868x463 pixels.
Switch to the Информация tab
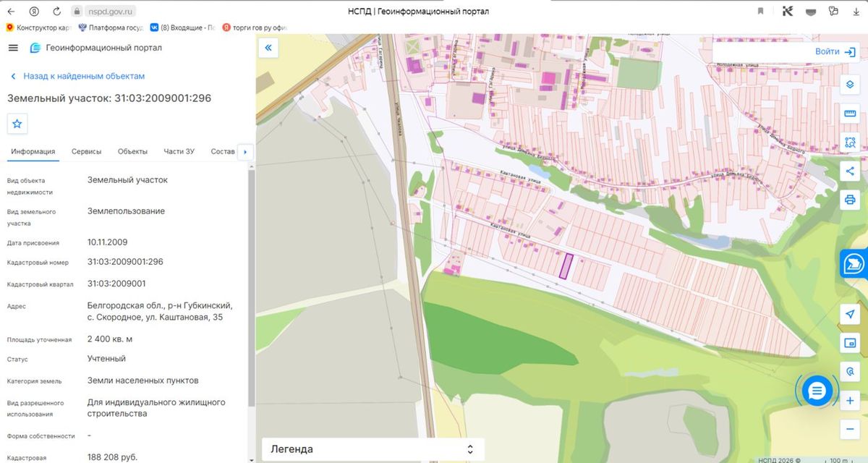[33, 151]
